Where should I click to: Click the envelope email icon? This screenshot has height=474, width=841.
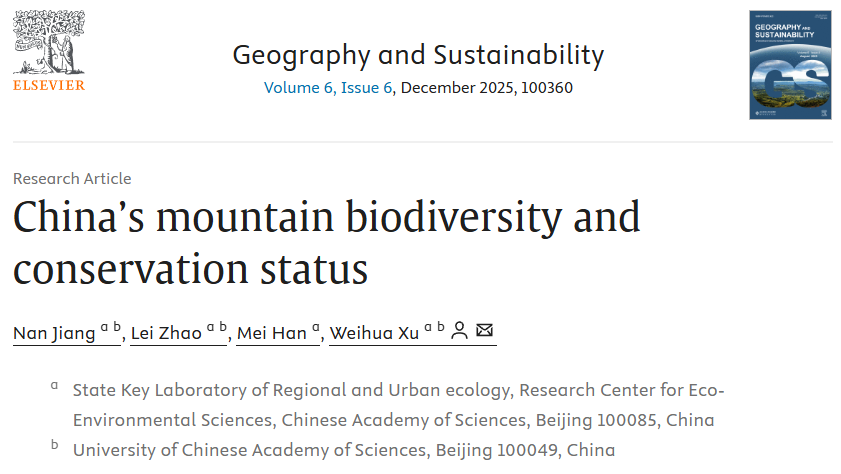(x=485, y=330)
